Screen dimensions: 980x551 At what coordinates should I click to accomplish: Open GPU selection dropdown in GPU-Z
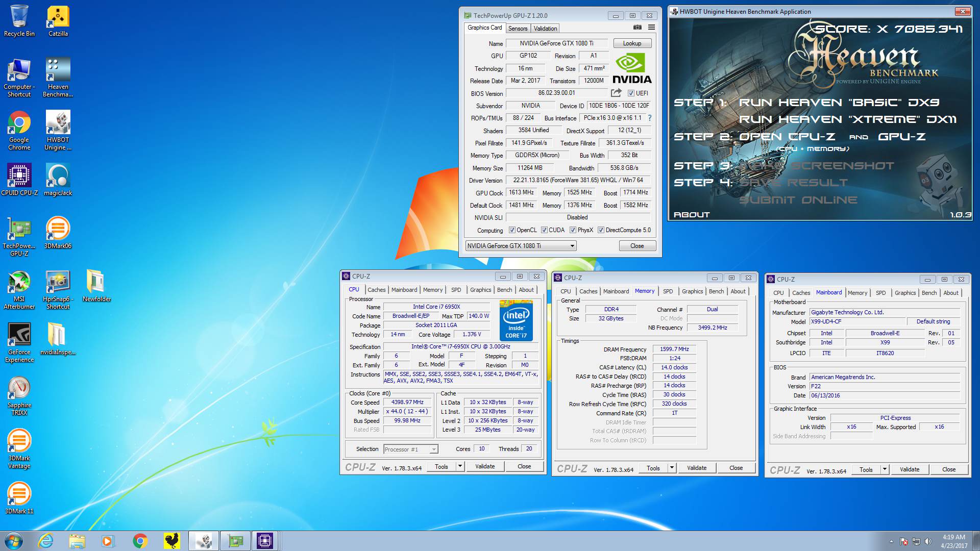point(521,246)
